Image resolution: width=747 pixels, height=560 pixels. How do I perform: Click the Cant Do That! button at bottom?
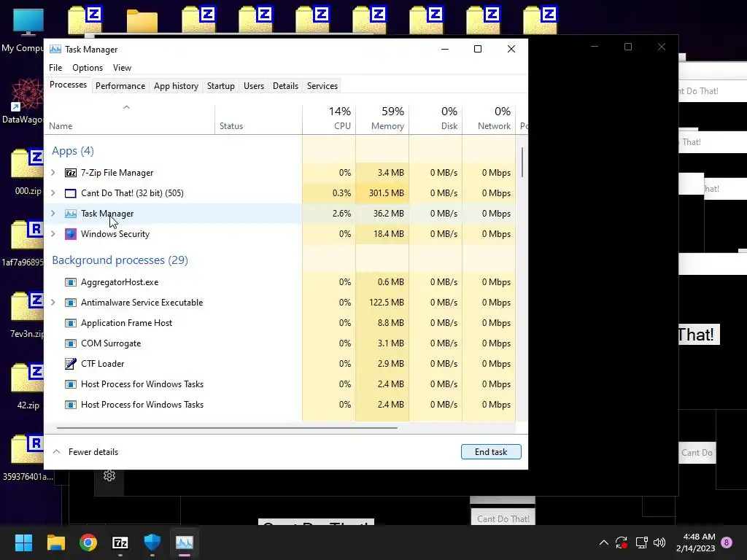[x=503, y=518]
